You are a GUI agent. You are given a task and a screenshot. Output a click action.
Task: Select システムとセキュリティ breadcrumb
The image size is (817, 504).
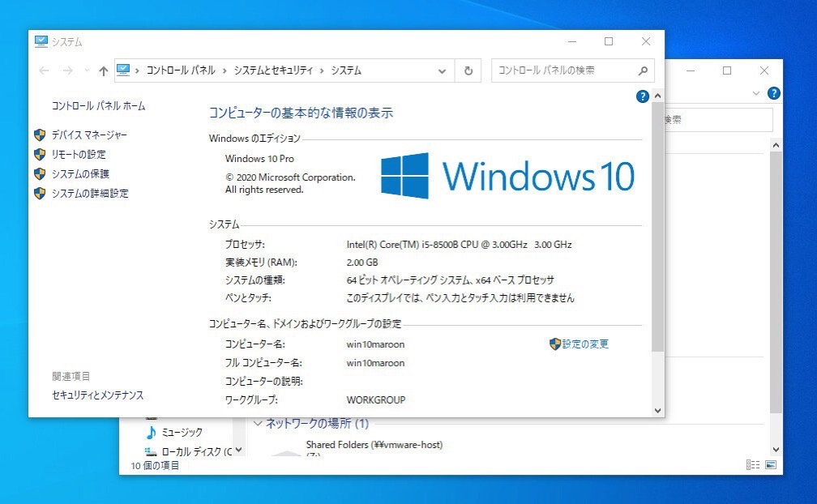pos(273,70)
